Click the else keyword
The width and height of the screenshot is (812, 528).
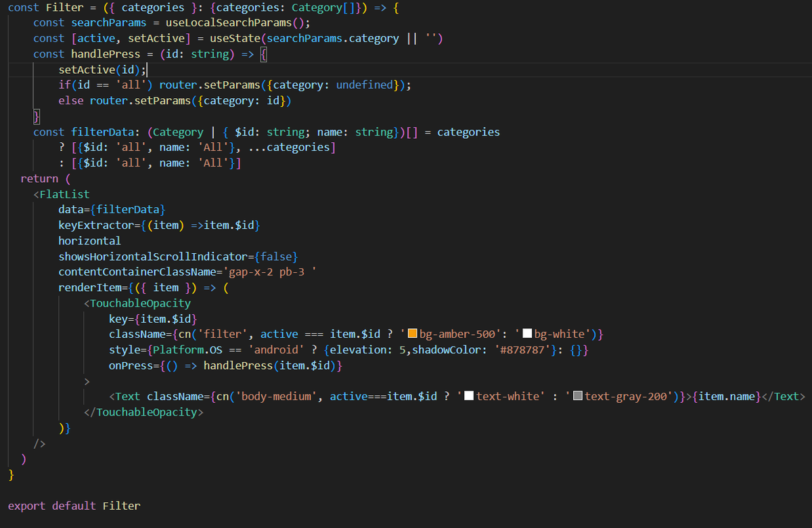point(71,100)
